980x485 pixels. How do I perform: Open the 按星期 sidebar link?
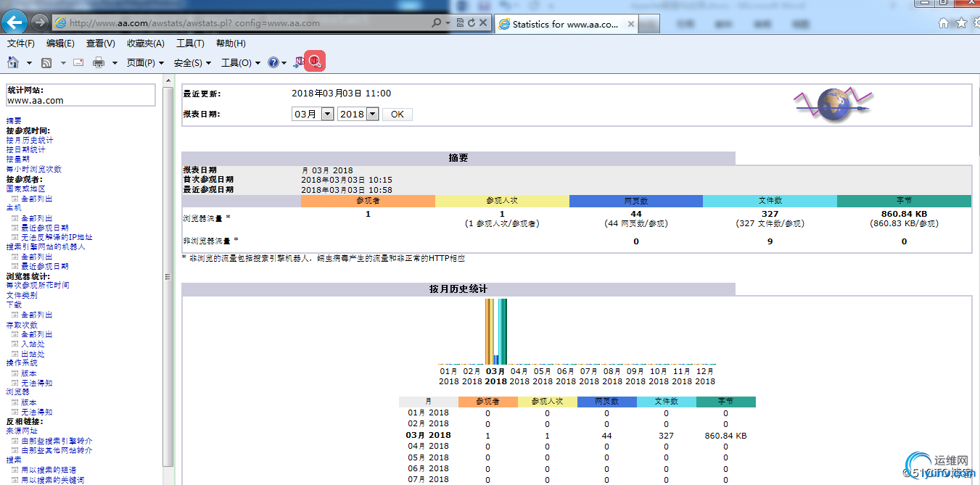coord(18,159)
